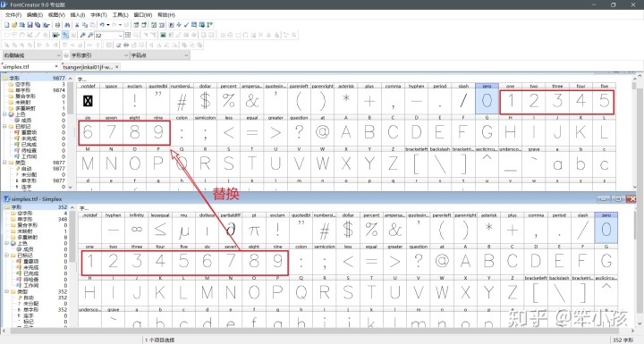
Task: Click the Zoom in magnifier icon
Action: [x=83, y=36]
